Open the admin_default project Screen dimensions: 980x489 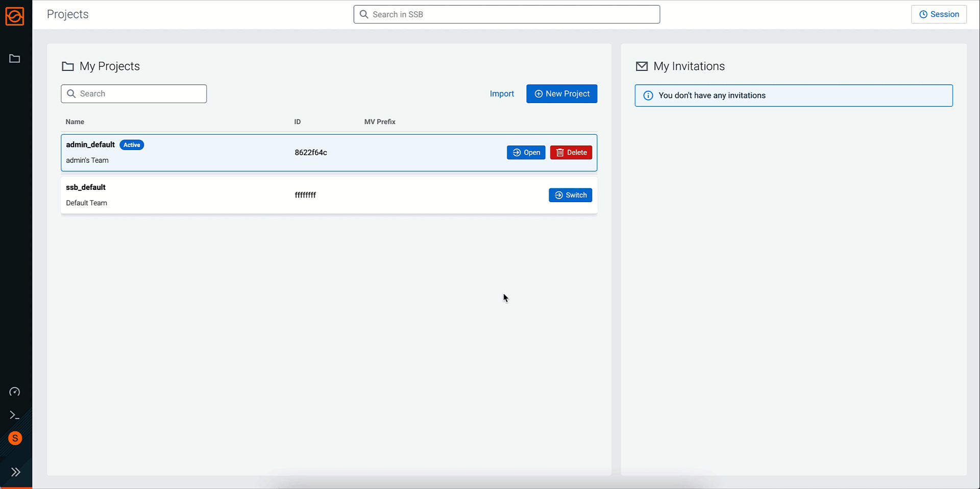coord(526,153)
